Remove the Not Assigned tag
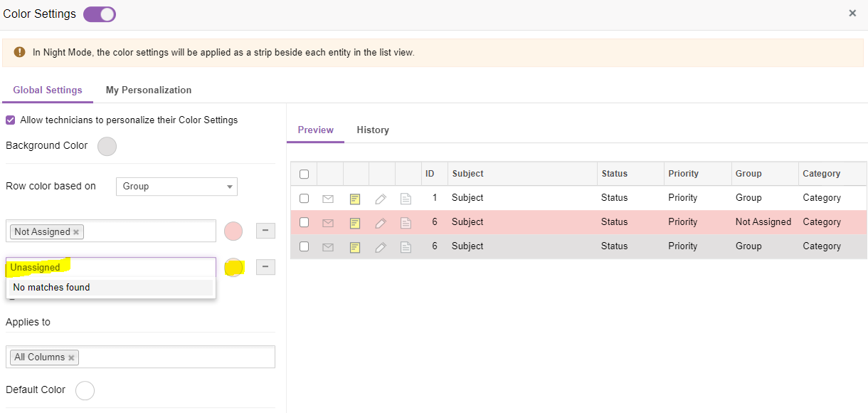Screen dimensions: 868x413 tap(76, 232)
